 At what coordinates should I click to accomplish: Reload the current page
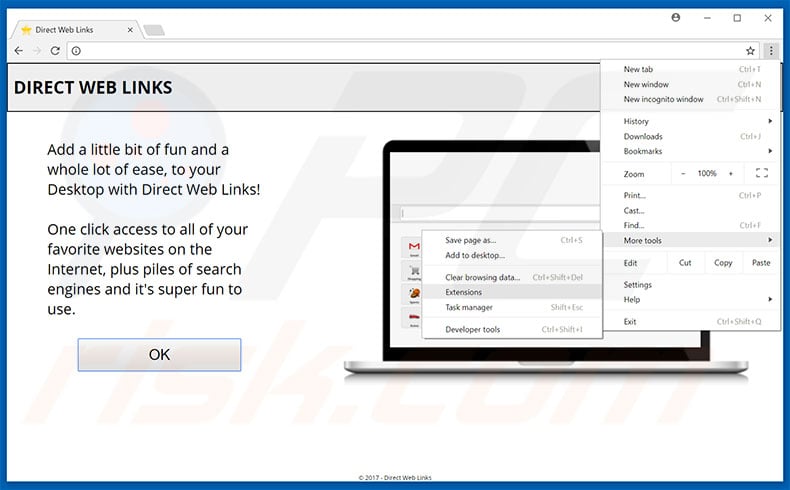[55, 51]
